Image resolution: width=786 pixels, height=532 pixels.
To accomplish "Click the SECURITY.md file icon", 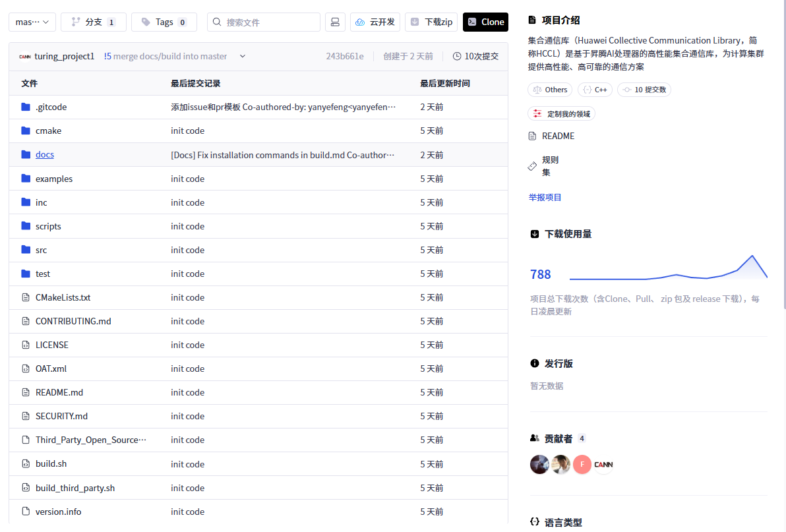I will click(26, 416).
